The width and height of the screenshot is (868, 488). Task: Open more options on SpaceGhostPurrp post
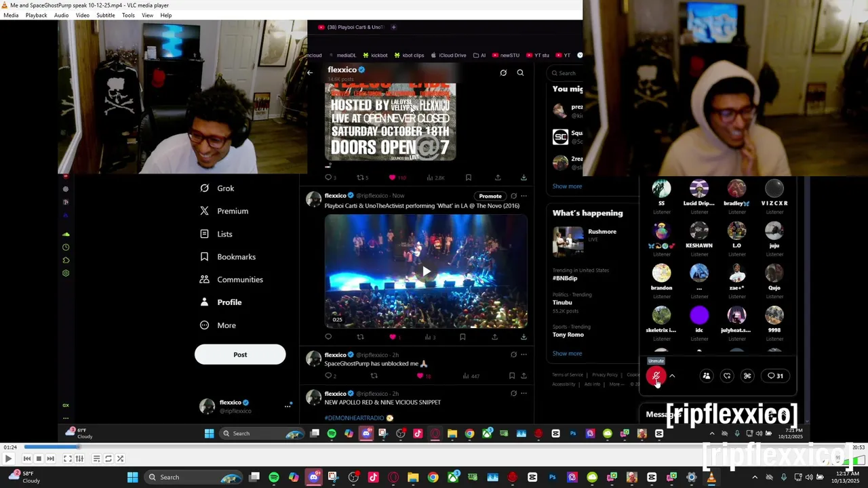click(524, 354)
